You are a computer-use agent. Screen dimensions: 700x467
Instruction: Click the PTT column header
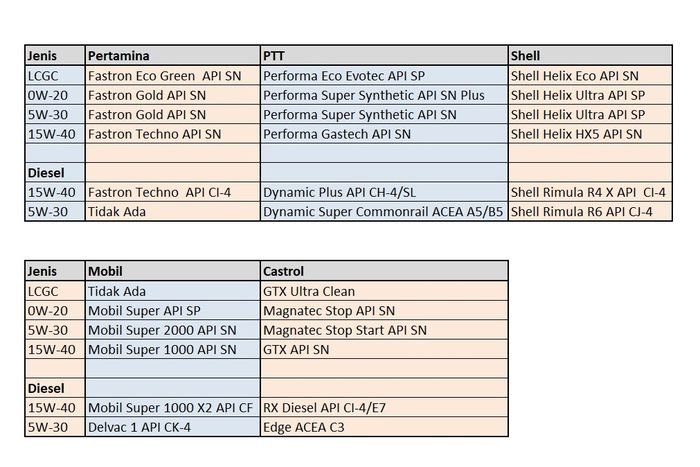click(382, 55)
